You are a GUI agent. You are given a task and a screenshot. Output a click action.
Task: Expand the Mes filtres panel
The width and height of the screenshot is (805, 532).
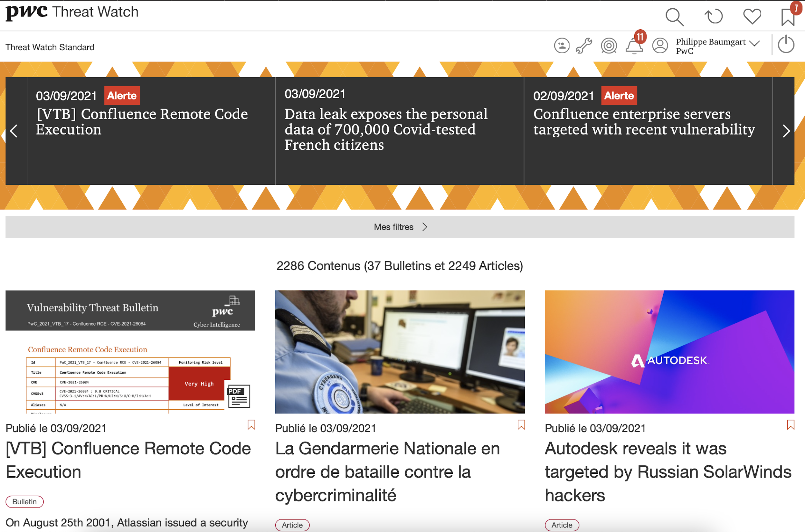coord(400,227)
